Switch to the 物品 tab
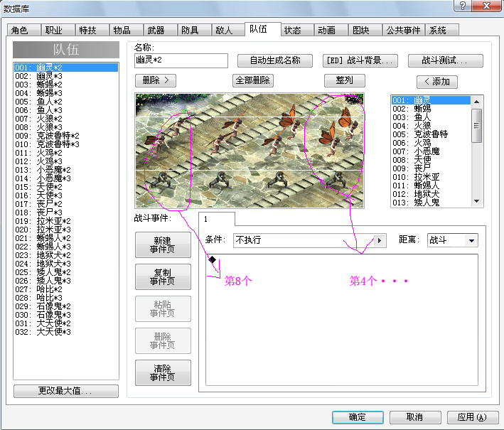 pos(126,31)
